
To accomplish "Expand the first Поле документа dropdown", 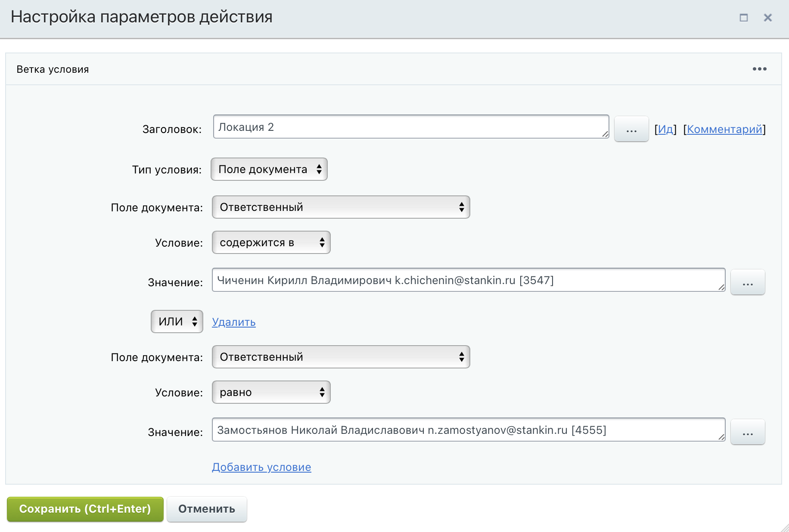I will click(x=341, y=207).
